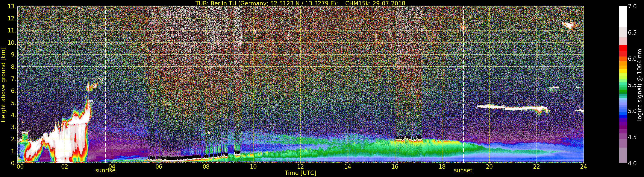This screenshot has width=644, height=177.
Task: Click the dashed white sunset marker line
Action: (463, 85)
